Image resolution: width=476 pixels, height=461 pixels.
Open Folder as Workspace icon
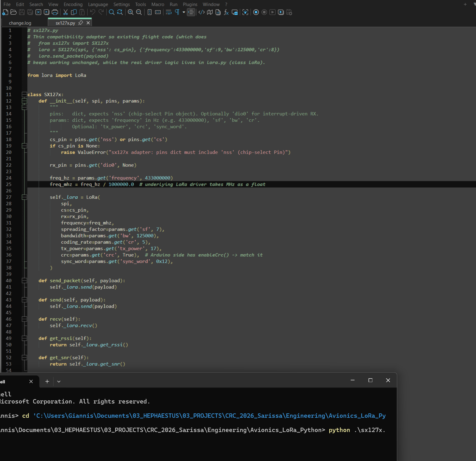(x=234, y=12)
